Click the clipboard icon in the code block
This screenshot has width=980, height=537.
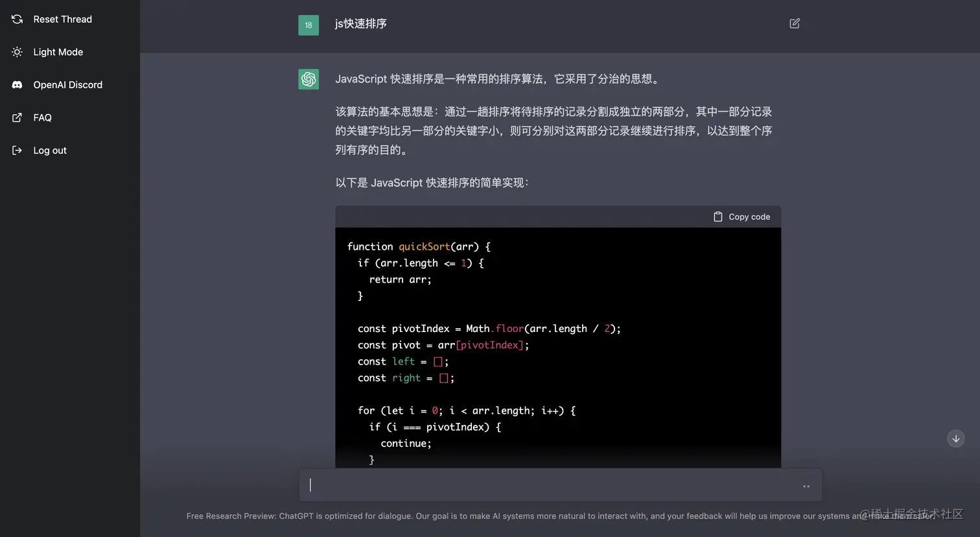click(717, 217)
